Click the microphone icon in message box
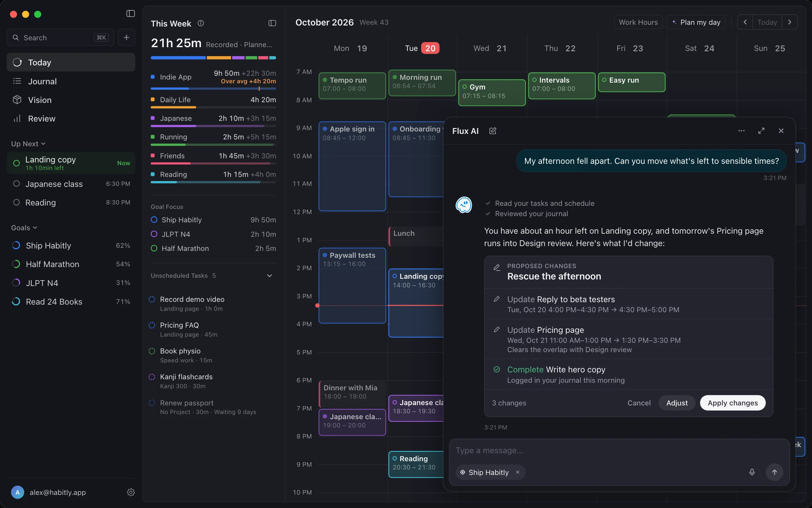This screenshot has width=812, height=508. [x=752, y=472]
